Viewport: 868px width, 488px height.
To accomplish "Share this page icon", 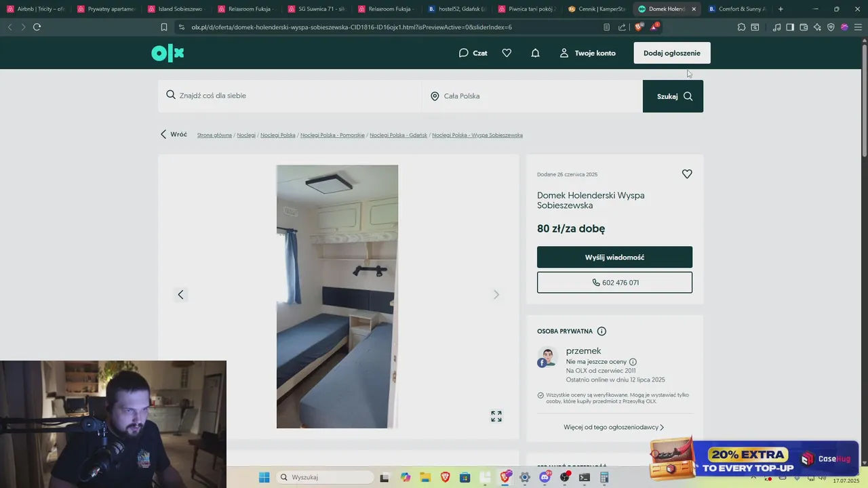I will tap(622, 27).
